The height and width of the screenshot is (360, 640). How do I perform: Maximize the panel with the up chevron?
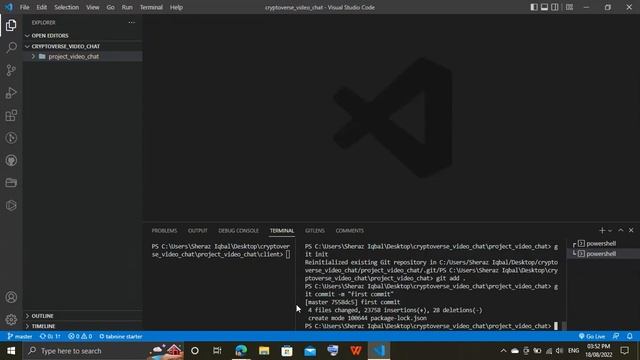(621, 231)
